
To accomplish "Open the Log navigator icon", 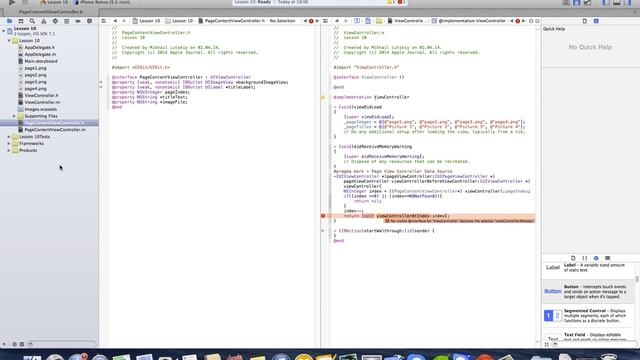I will coord(89,21).
